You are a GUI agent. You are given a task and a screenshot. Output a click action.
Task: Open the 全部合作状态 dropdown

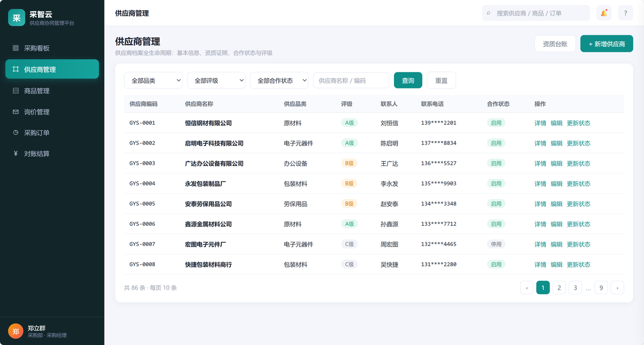[x=279, y=80]
